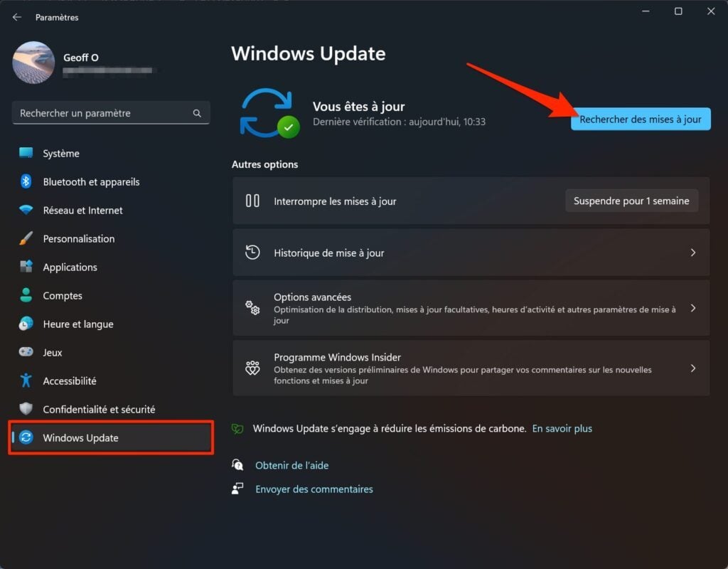Click the back arrow in Paramètres title bar
This screenshot has height=569, width=728.
(x=17, y=17)
